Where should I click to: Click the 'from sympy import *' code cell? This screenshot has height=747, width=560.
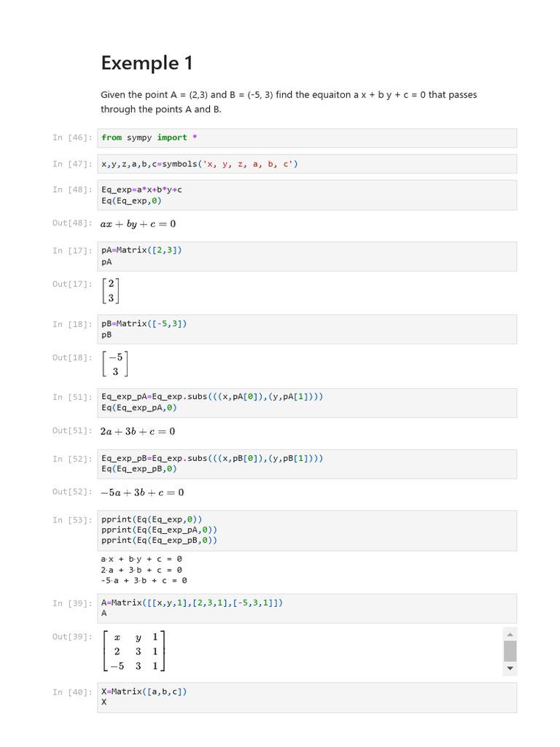(x=307, y=138)
